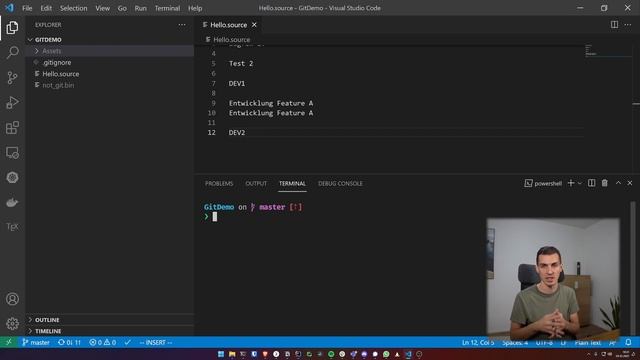
Task: Click the terminal prompt input
Action: [215, 217]
